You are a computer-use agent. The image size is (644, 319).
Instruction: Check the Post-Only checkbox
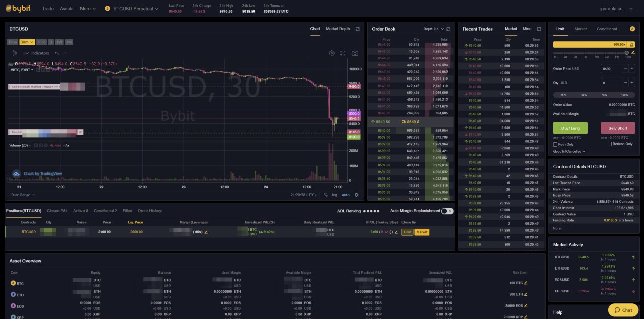coord(555,144)
